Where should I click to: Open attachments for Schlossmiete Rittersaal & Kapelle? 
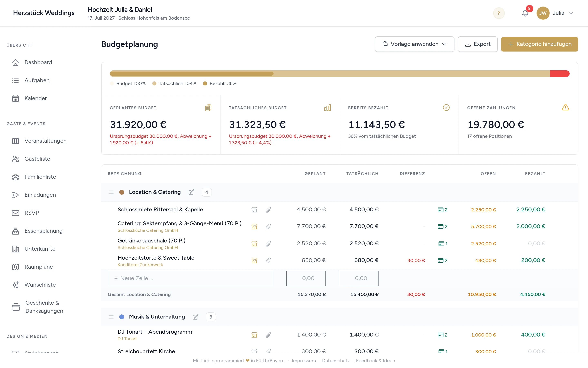268,210
